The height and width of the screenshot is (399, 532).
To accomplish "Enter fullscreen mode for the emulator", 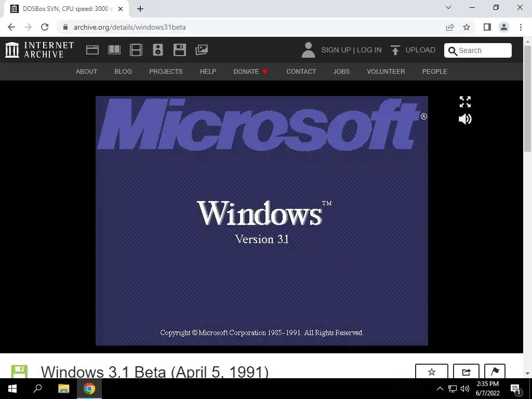I will pos(465,101).
